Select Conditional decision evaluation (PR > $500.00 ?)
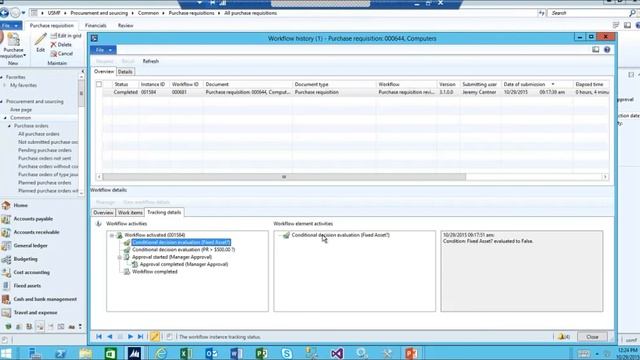 click(183, 249)
